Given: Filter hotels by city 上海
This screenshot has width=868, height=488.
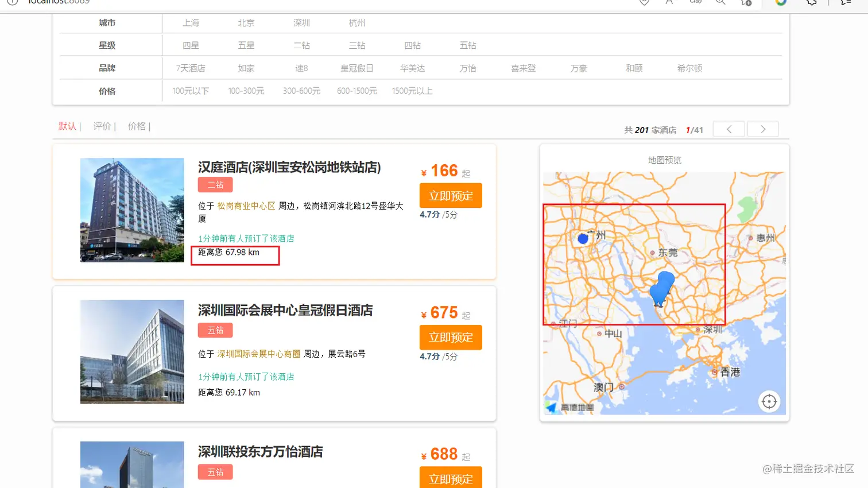Looking at the screenshot, I should tap(191, 23).
